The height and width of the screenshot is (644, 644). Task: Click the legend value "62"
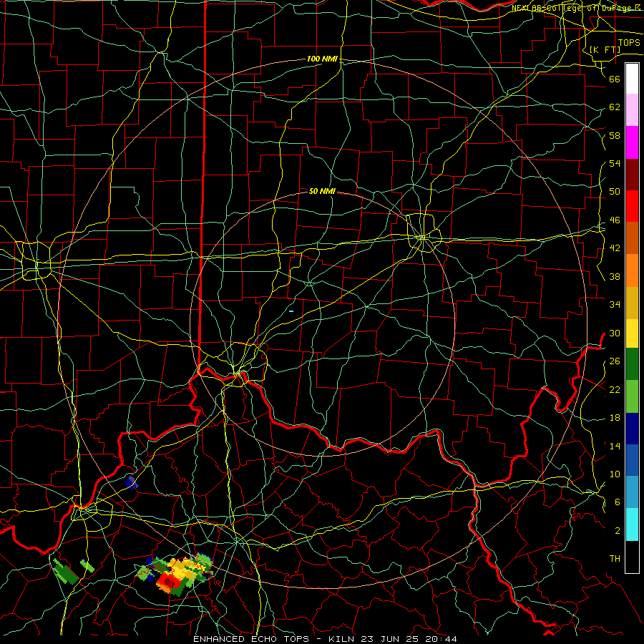(x=615, y=107)
